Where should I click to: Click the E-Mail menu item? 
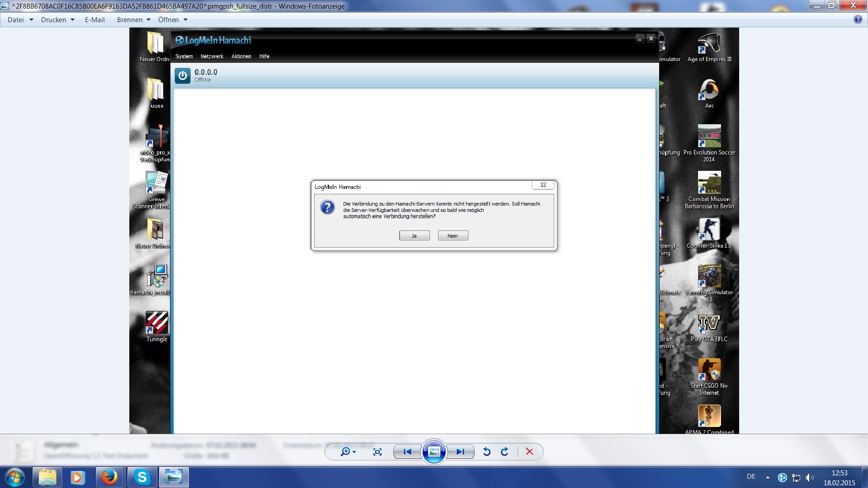pyautogui.click(x=94, y=20)
